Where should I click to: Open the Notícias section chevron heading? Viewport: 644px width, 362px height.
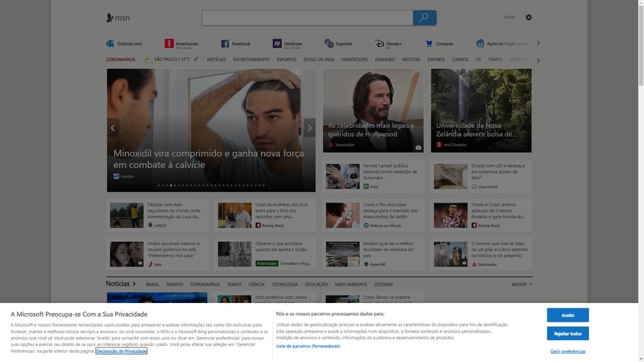coord(121,284)
